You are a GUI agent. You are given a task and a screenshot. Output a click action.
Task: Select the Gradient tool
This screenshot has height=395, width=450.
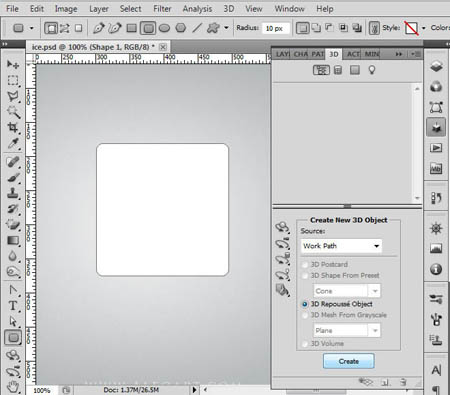pyautogui.click(x=13, y=241)
